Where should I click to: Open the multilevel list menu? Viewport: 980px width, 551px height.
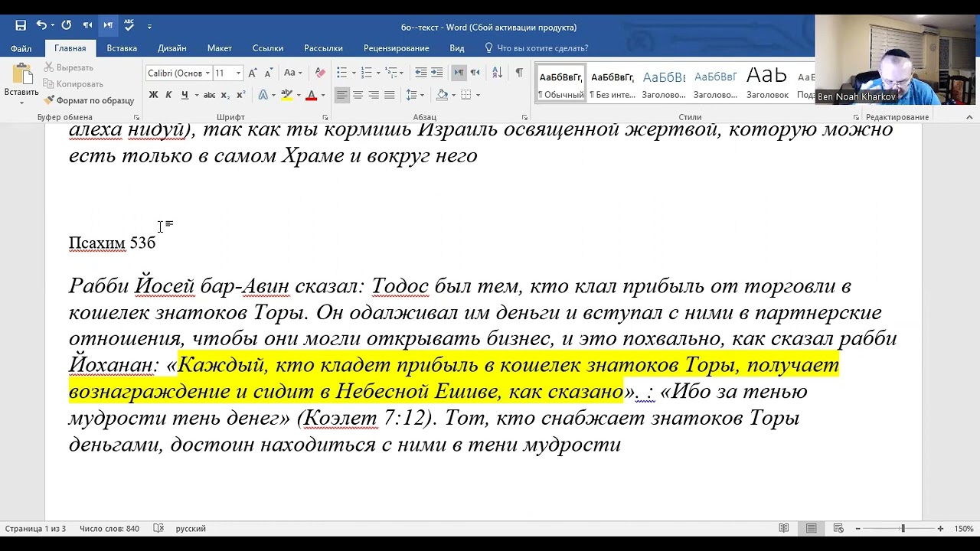(391, 73)
